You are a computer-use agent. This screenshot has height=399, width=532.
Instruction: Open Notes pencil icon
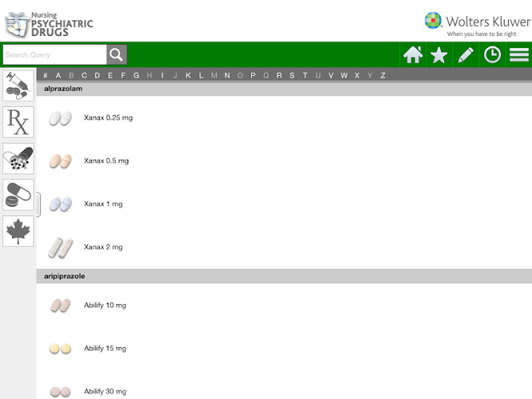pyautogui.click(x=466, y=55)
